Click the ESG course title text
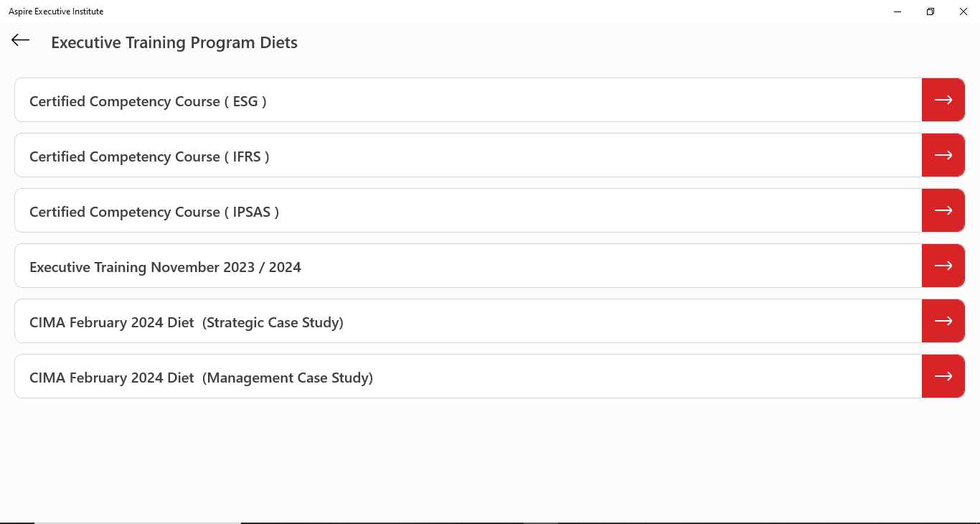980x524 pixels. point(148,102)
